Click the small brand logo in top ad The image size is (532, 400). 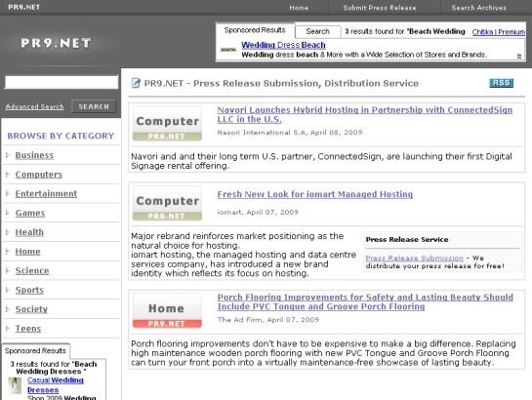228,50
